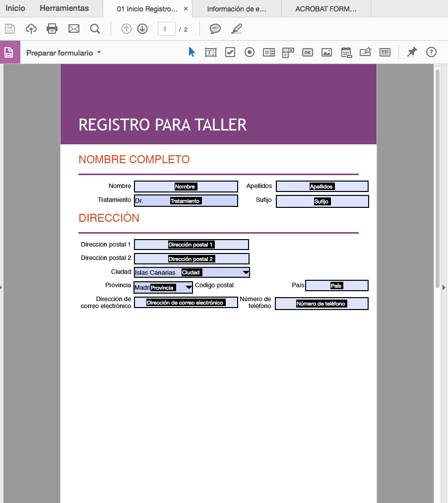448x503 pixels.
Task: Click the vertical scrollbar thumb
Action: point(438,178)
